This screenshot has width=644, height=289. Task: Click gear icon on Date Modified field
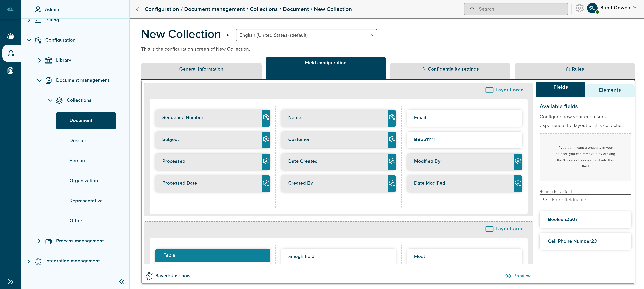coord(518,183)
